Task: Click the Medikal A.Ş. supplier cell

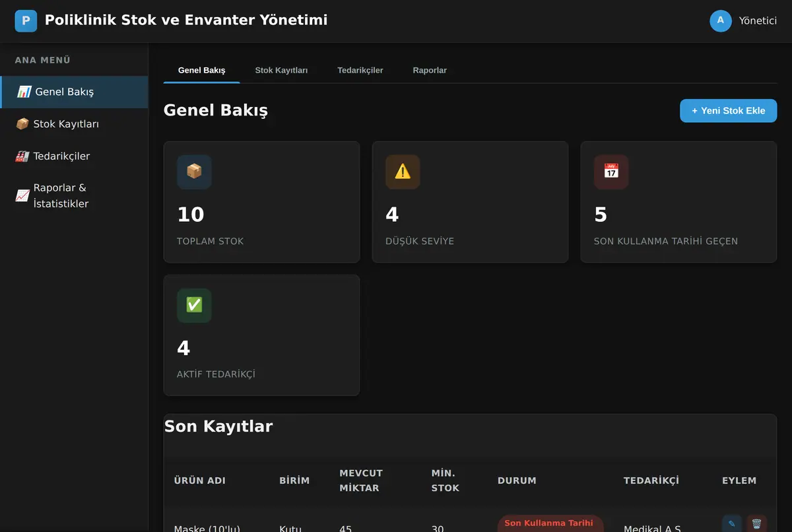Action: (653, 528)
